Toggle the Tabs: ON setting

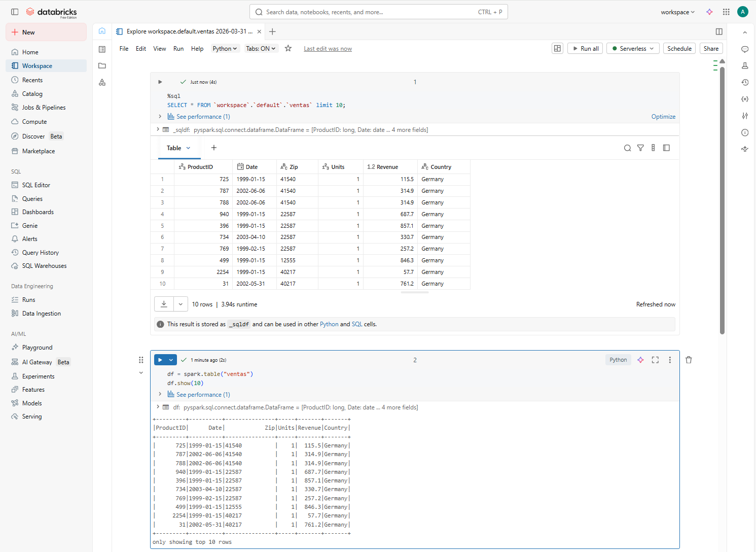coord(261,49)
